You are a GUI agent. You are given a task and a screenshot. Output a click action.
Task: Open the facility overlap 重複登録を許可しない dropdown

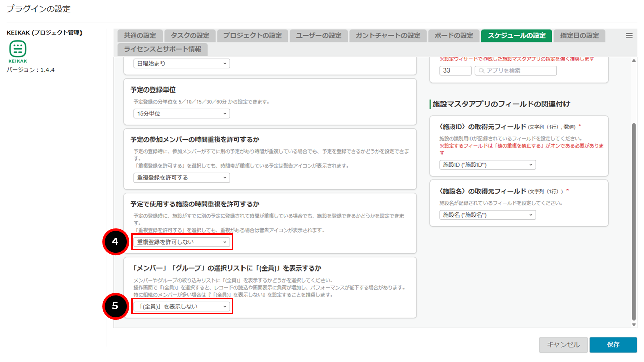[x=182, y=242]
